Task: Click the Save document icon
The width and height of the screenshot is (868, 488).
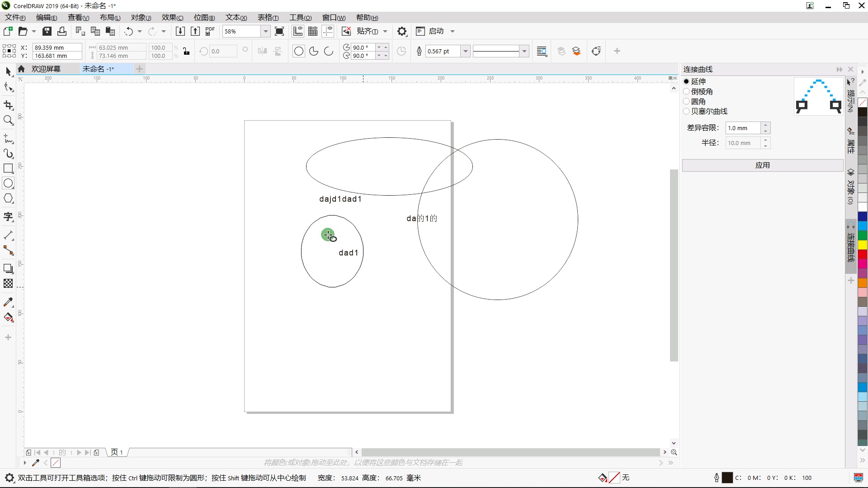Action: 47,31
